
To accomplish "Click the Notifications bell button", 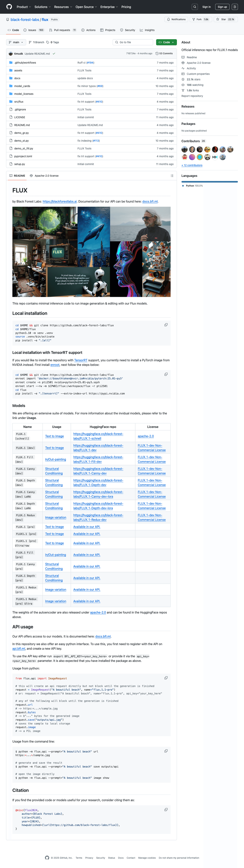I will tap(176, 19).
